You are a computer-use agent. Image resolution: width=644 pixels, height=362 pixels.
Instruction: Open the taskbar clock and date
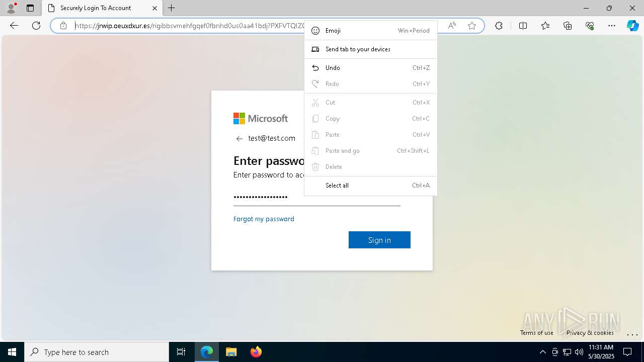click(601, 352)
